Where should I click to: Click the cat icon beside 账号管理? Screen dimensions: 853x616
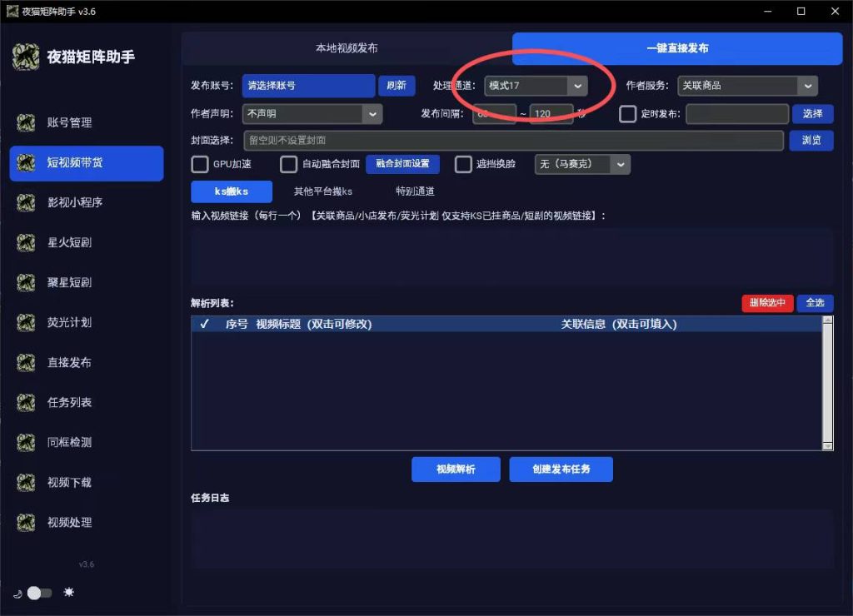(26, 122)
